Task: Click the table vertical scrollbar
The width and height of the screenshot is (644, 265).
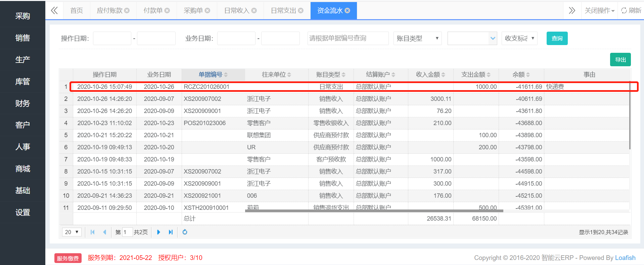Action: (630, 115)
